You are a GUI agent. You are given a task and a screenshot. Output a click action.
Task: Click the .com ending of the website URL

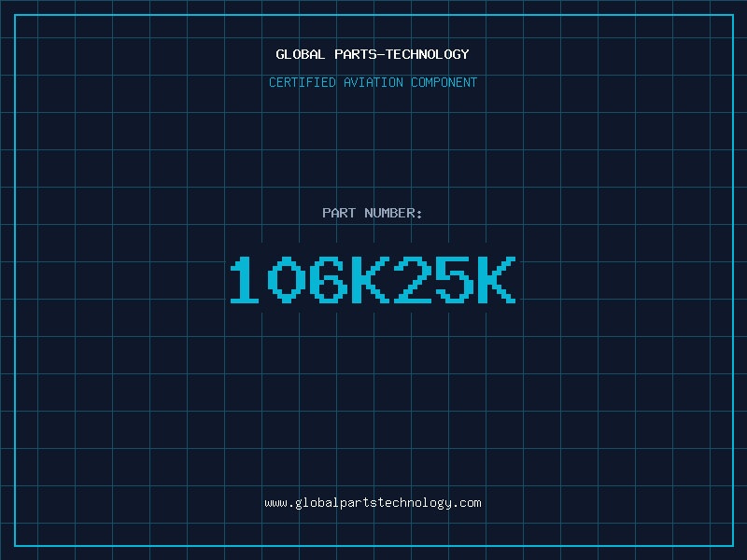467,503
